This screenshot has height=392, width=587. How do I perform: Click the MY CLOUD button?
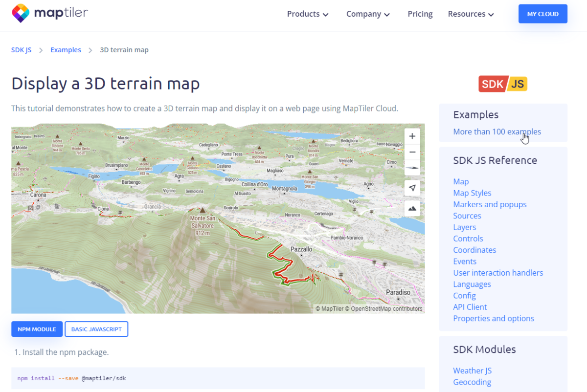pyautogui.click(x=542, y=14)
